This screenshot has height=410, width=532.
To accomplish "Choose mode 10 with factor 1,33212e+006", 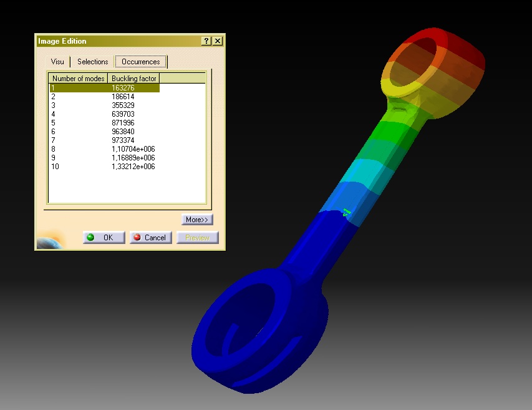I will [104, 167].
